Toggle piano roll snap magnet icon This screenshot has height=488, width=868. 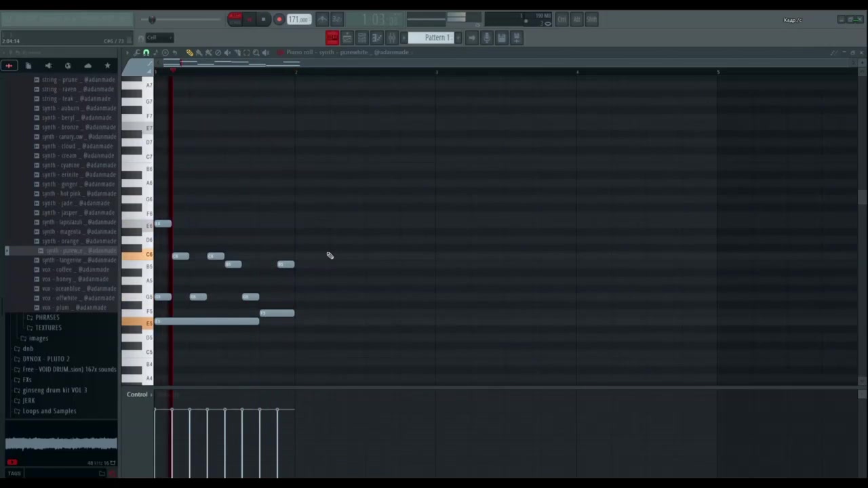(146, 53)
